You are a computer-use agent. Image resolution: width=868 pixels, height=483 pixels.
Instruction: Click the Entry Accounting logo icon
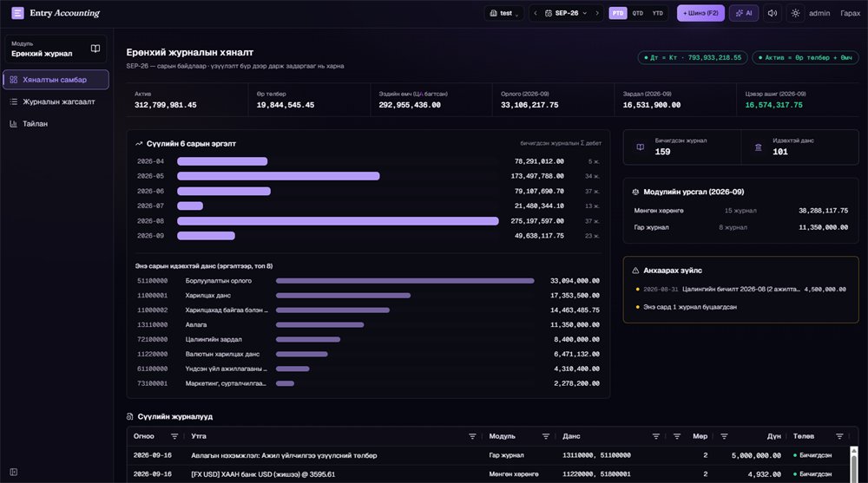[x=17, y=13]
